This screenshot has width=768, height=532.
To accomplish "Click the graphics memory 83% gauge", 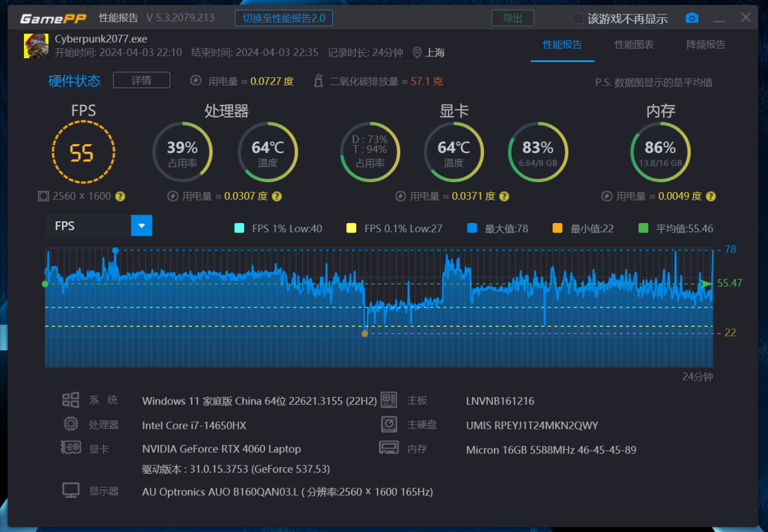I will pos(538,152).
